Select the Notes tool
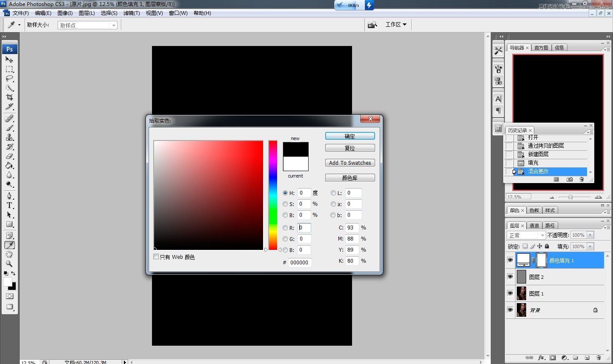 coord(9,235)
